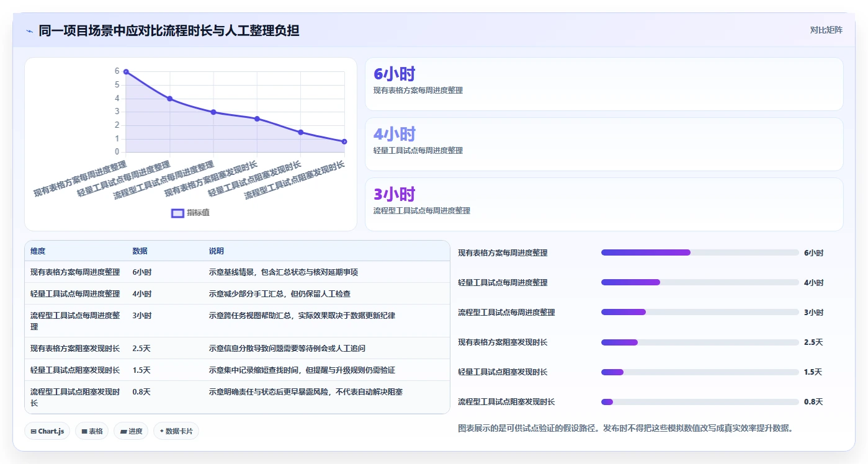Image resolution: width=868 pixels, height=464 pixels.
Task: Click table cell 流程型工具试点每周进度整理
Action: coord(75,321)
